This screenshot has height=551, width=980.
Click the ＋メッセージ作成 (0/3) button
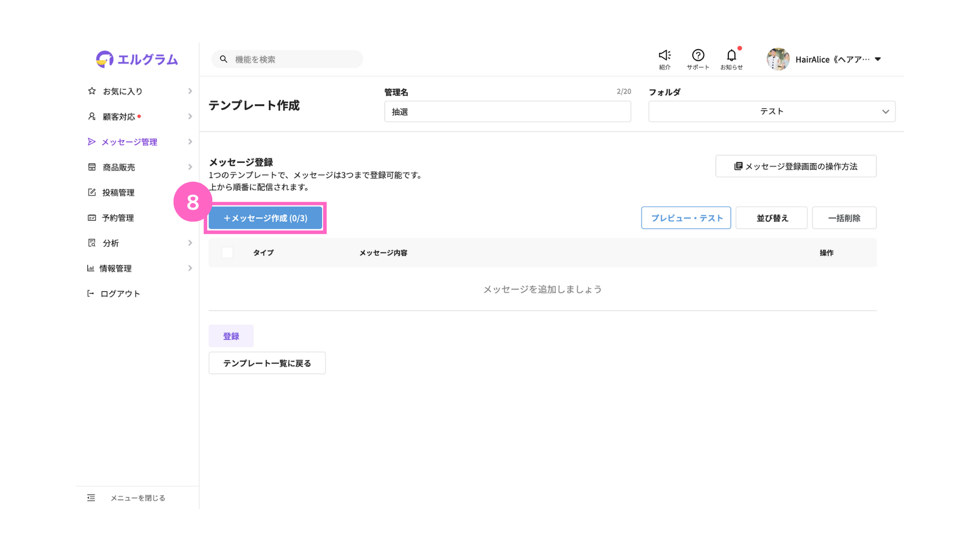[x=265, y=218]
